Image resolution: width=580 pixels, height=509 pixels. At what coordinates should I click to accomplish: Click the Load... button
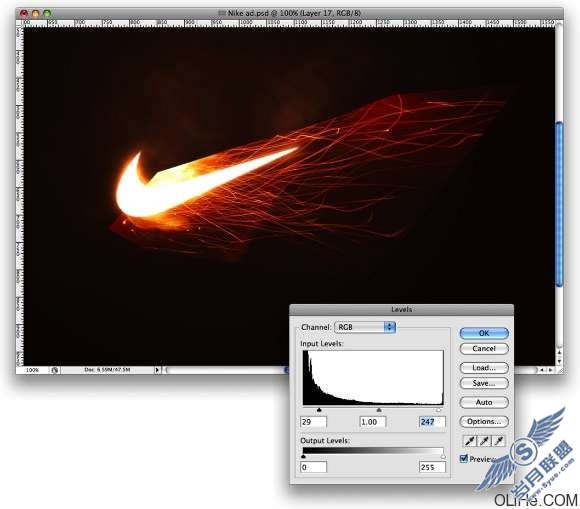[484, 368]
